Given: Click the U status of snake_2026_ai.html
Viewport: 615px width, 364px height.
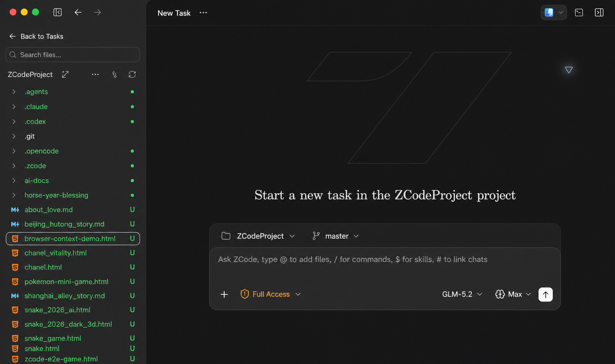Looking at the screenshot, I should pos(132,310).
